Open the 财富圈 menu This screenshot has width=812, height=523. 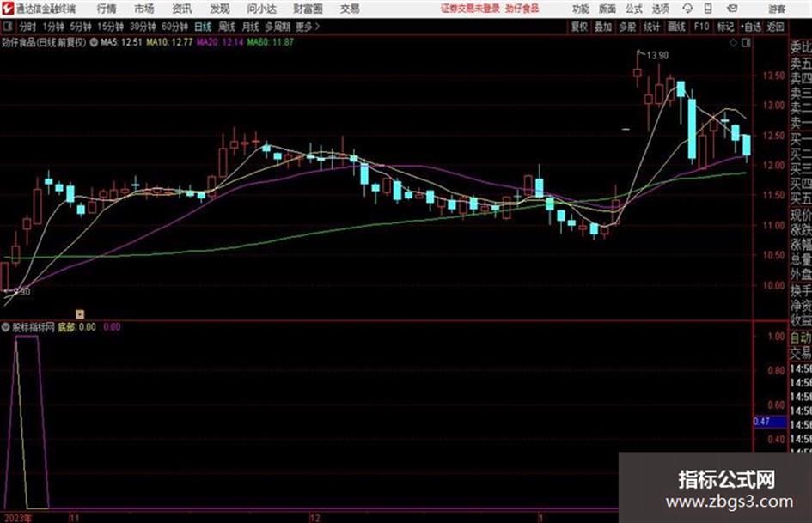[x=308, y=9]
